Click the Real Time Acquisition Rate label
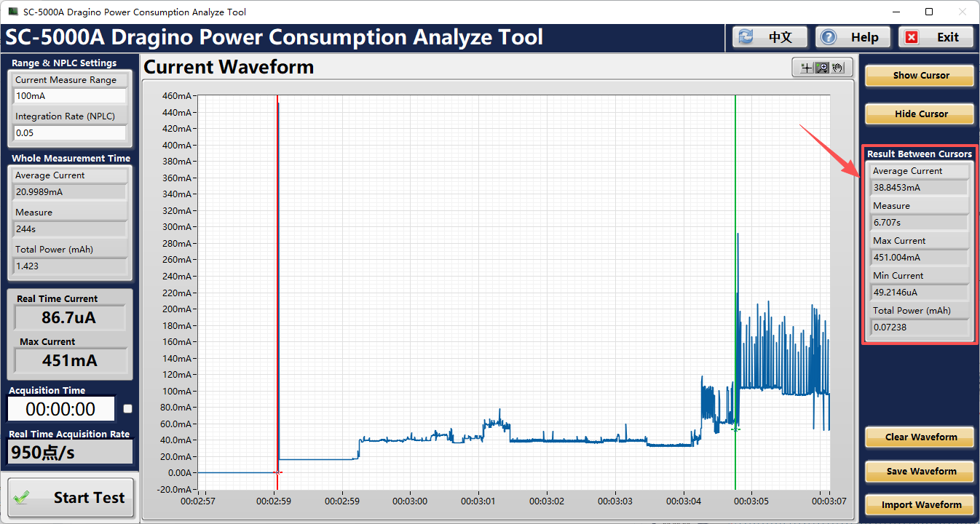 (x=69, y=434)
